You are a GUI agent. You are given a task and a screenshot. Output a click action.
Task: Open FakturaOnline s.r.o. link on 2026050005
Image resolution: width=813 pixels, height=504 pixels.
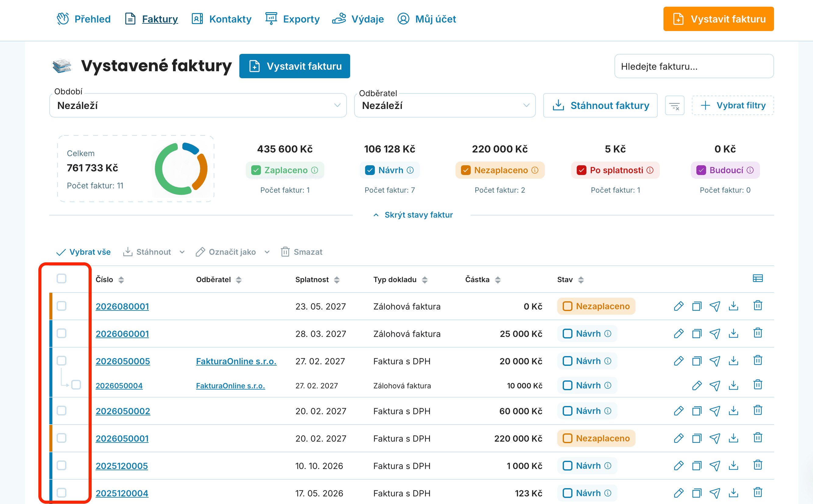click(236, 361)
